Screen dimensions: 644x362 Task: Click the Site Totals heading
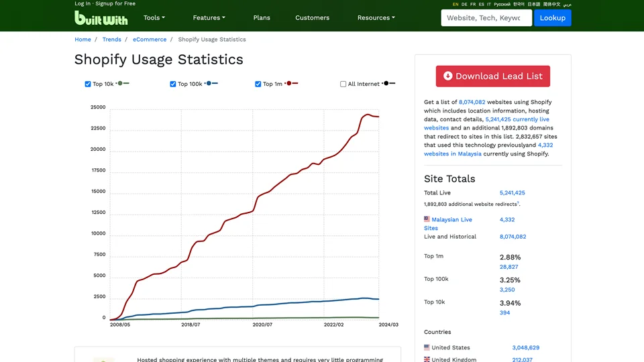[449, 178]
